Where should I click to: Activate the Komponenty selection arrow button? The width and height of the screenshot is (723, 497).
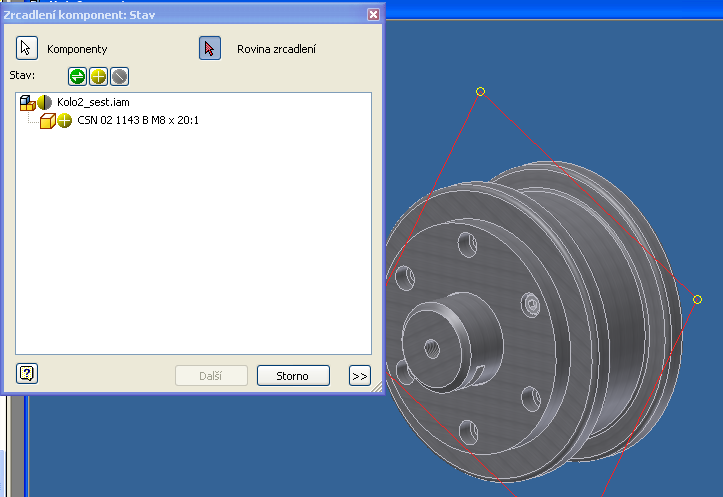pos(27,48)
